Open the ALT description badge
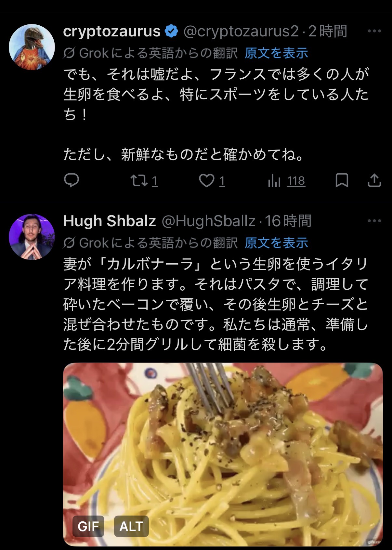 131,526
